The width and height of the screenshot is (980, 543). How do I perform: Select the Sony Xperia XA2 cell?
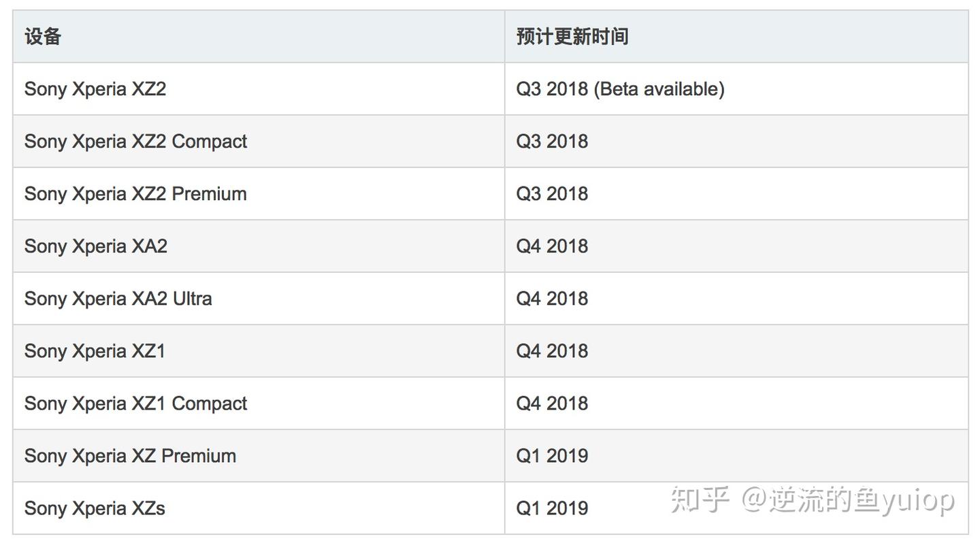[x=96, y=246]
